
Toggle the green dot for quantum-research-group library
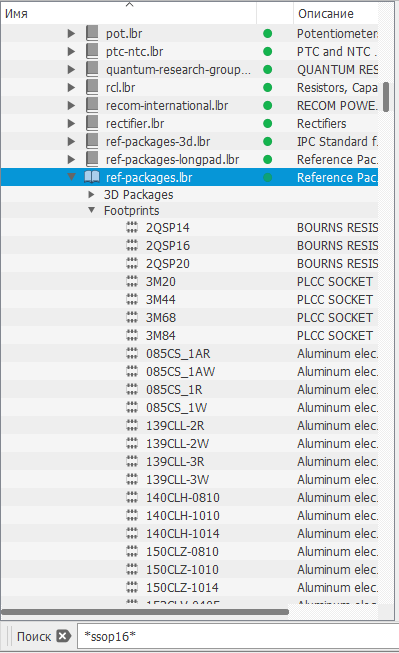coord(268,70)
